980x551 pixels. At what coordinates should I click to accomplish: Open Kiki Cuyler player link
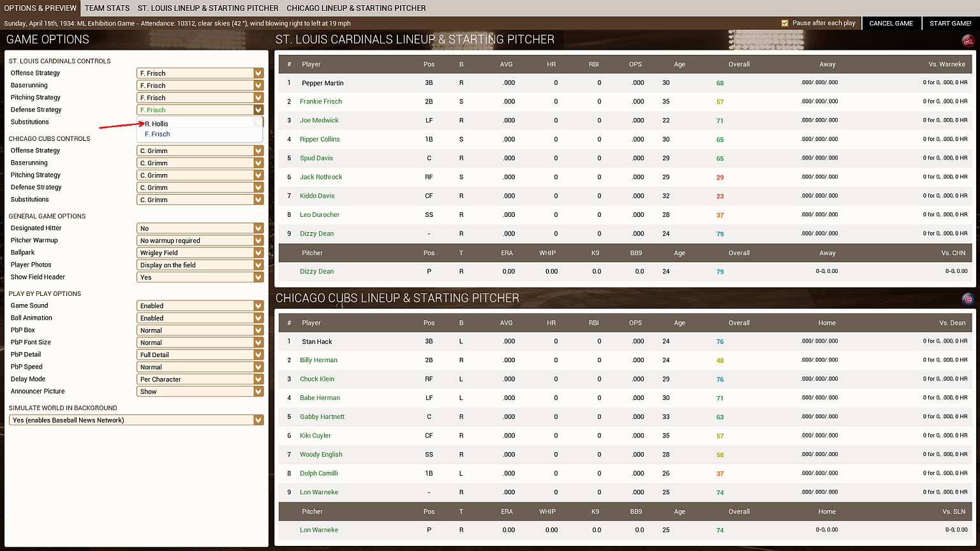[x=316, y=436]
